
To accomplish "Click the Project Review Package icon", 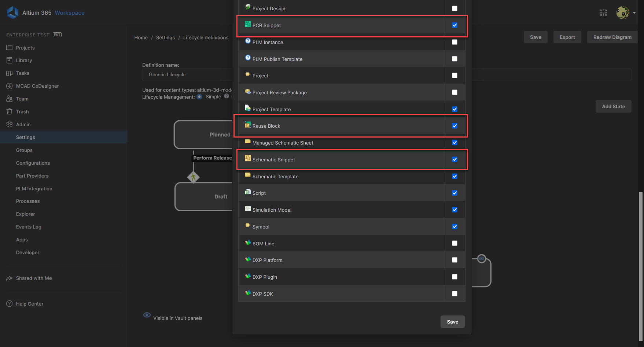I will point(248,91).
